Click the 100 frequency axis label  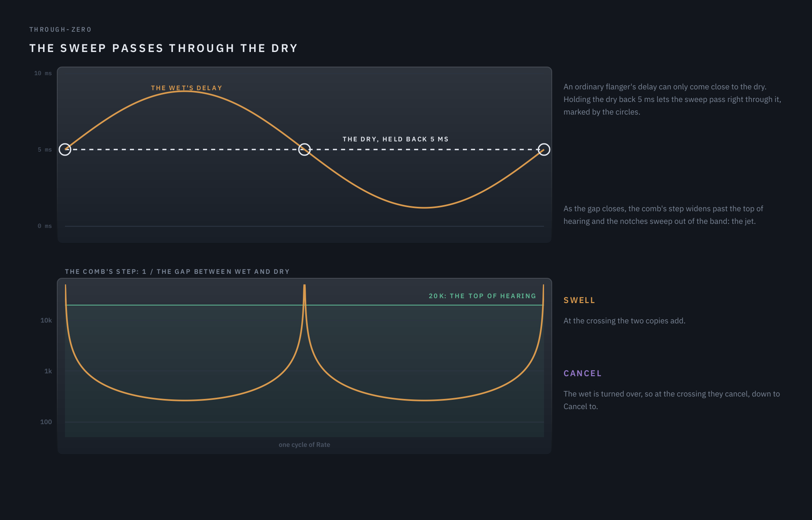[46, 422]
